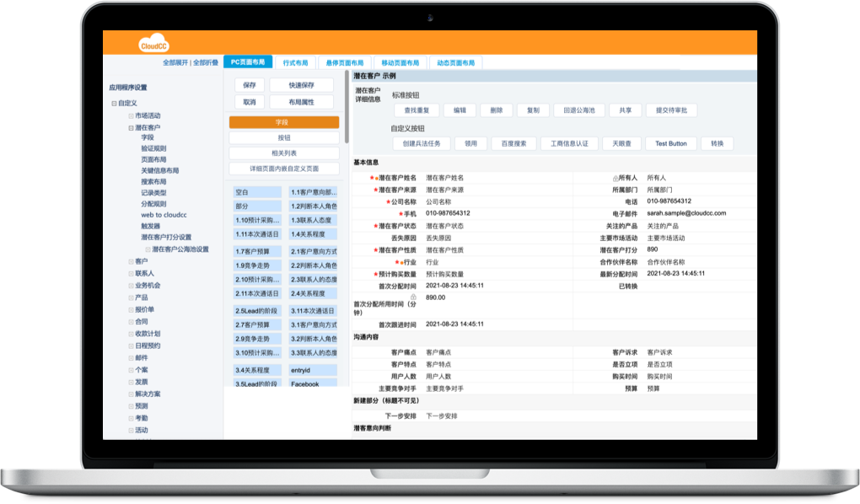The height and width of the screenshot is (504, 860).
Task: Click the lock icon beside 所有人
Action: [615, 179]
